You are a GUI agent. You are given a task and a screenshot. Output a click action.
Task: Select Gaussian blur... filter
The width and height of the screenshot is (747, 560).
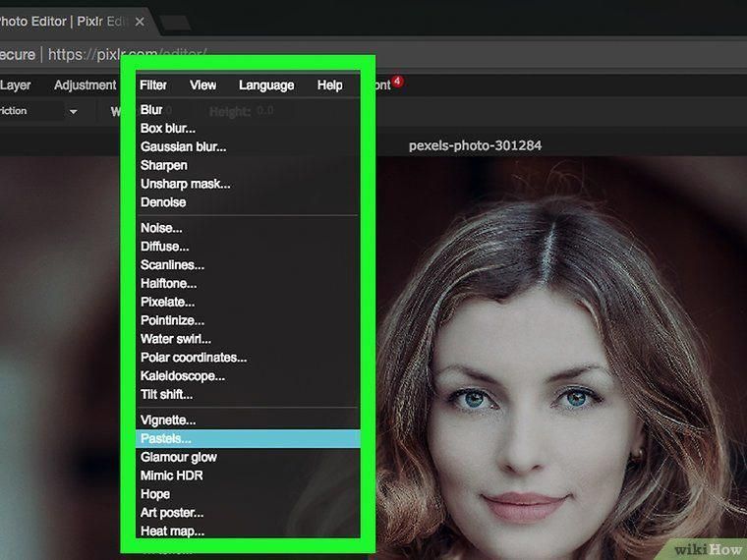pos(248,146)
